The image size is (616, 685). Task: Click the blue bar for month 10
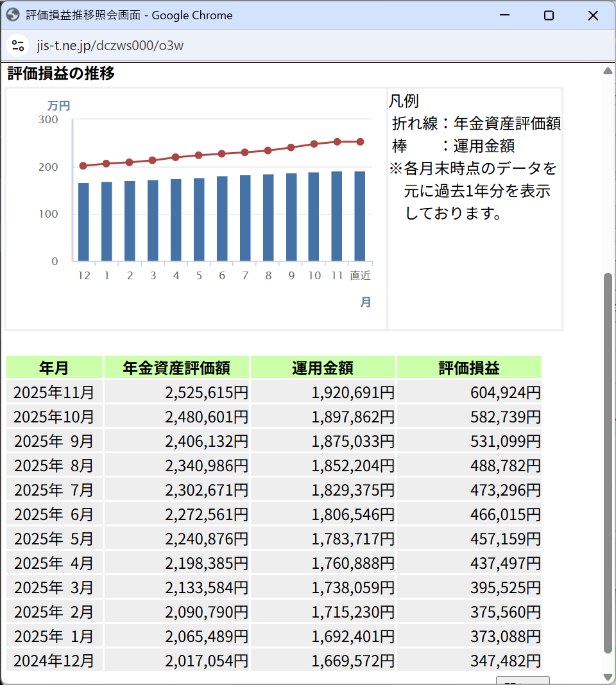click(x=314, y=216)
